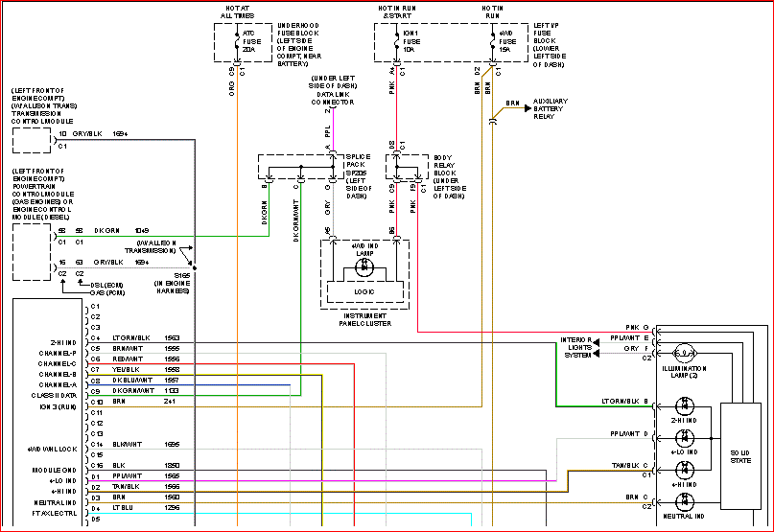Select the NEUTRAL IND LED symbol near SOLID STATE

click(x=684, y=502)
